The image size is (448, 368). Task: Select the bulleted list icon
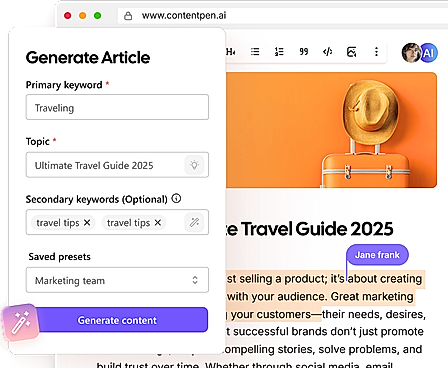pyautogui.click(x=255, y=52)
